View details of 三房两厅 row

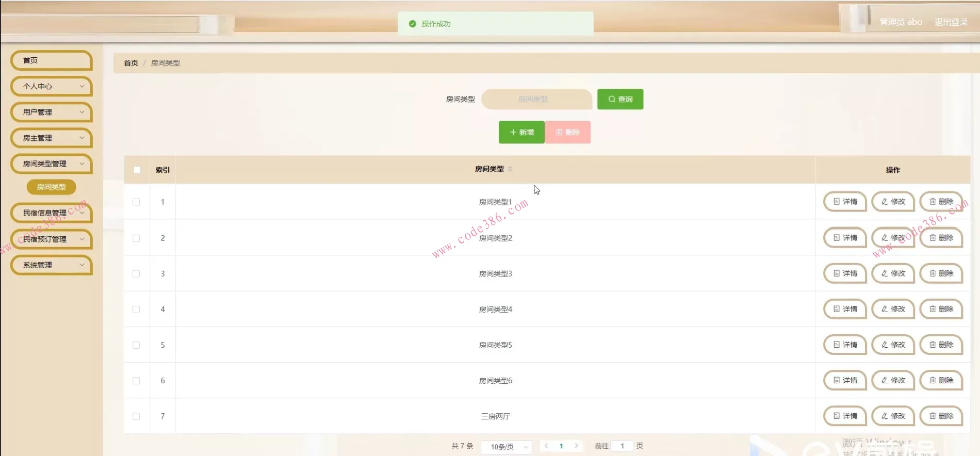[845, 416]
